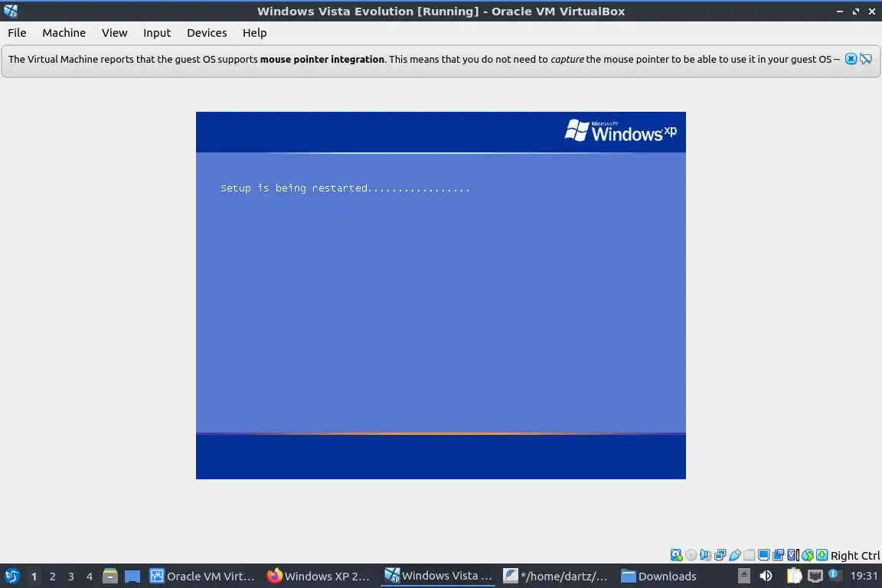Image resolution: width=882 pixels, height=588 pixels.
Task: Click the mouse integration status icon
Action: click(x=808, y=555)
